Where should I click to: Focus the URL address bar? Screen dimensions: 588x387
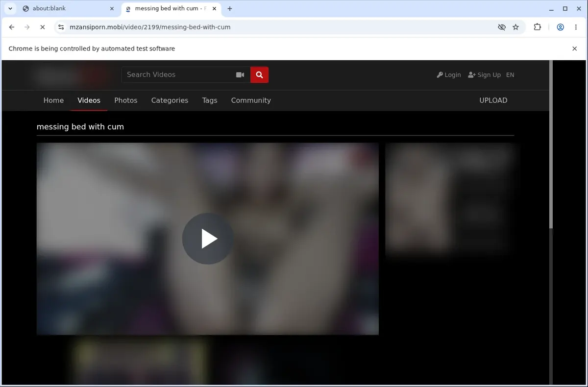[x=279, y=27]
